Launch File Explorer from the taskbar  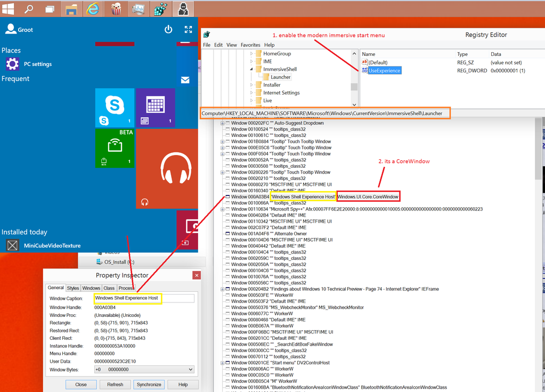point(71,9)
